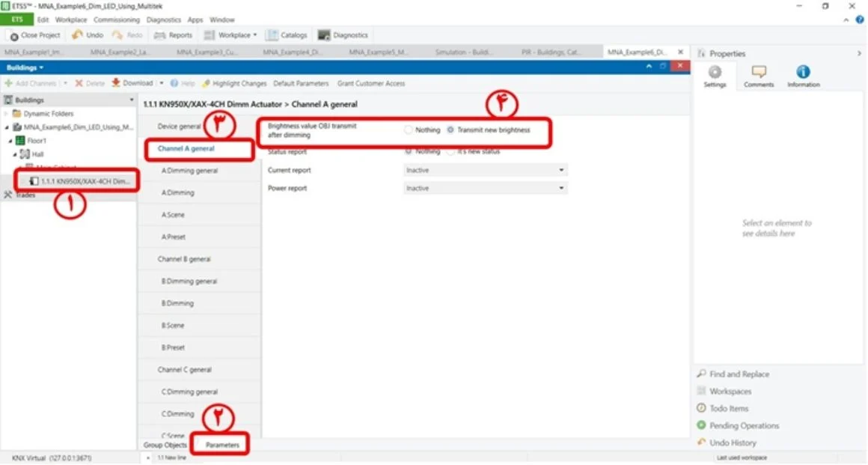Screen dimensions: 868x465
Task: Open the Apps menu
Action: 195,20
